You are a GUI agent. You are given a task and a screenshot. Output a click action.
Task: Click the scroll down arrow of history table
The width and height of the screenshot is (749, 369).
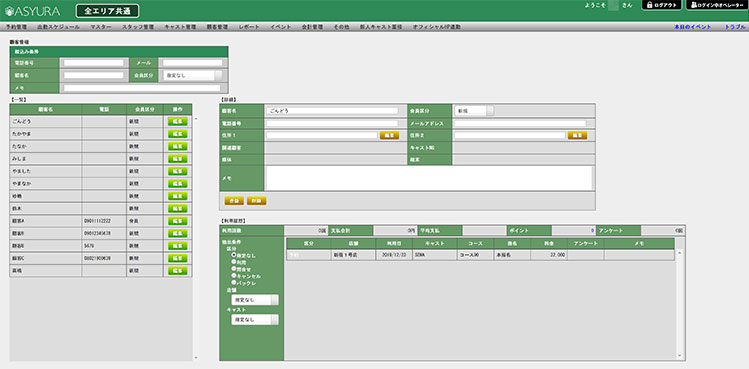coord(680,356)
